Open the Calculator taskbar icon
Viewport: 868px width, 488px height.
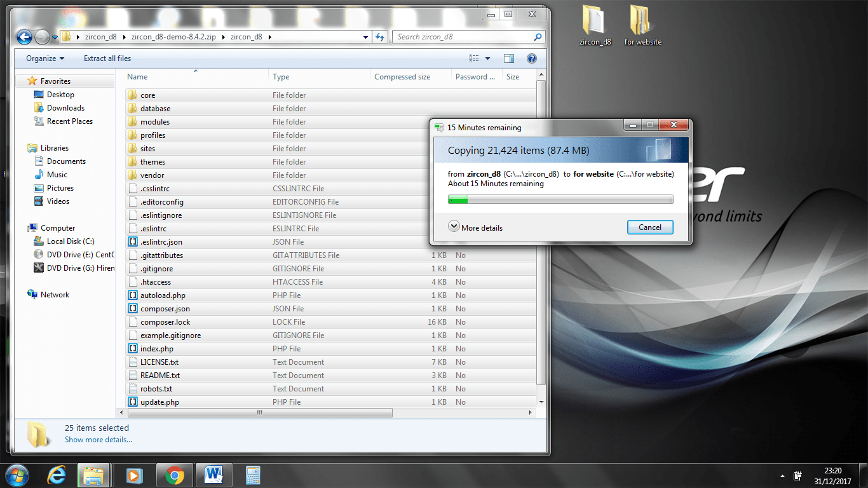tap(253, 475)
